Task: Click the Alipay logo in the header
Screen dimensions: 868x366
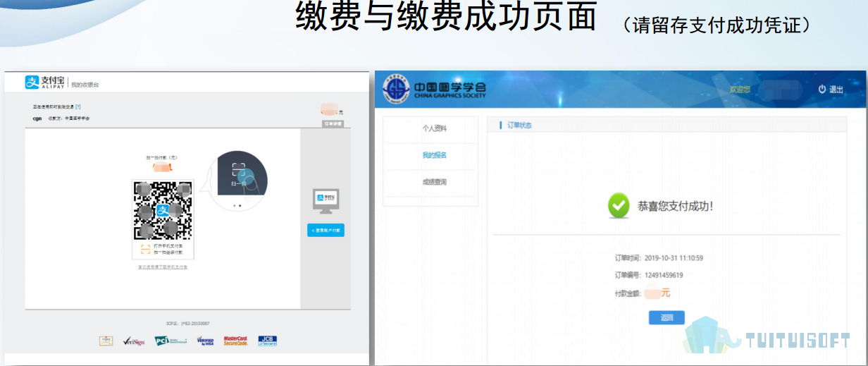Action: [x=45, y=83]
